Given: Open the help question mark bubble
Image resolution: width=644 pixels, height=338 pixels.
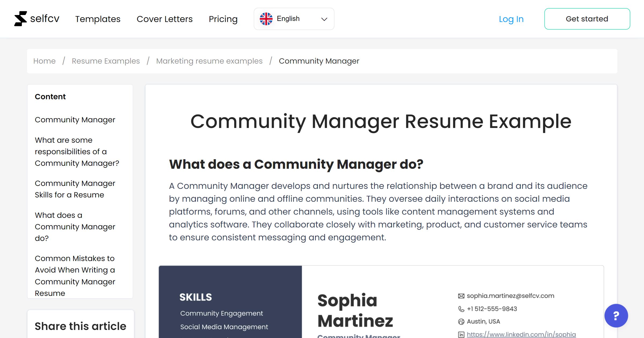Looking at the screenshot, I should tap(616, 316).
